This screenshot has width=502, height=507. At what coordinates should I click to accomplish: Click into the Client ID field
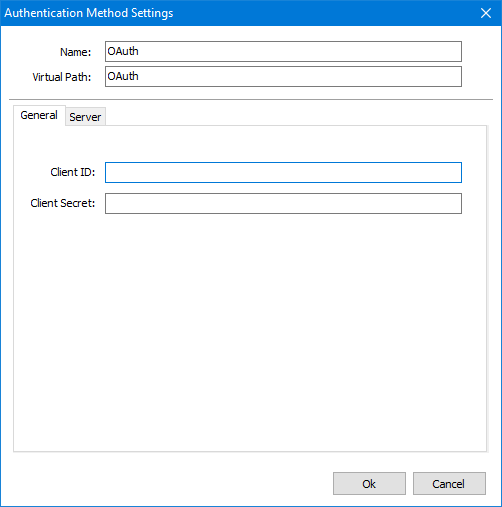283,172
